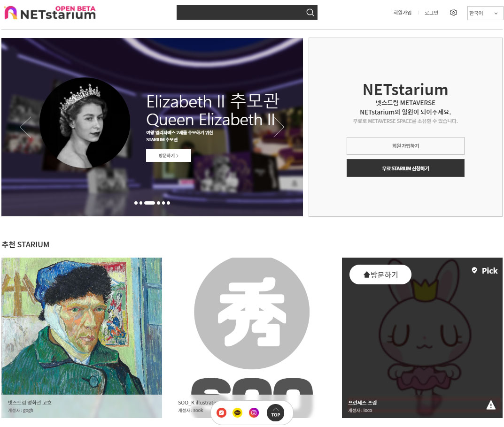Click the magnifier search icon
Viewport: 504px width, 427px height.
click(x=310, y=12)
